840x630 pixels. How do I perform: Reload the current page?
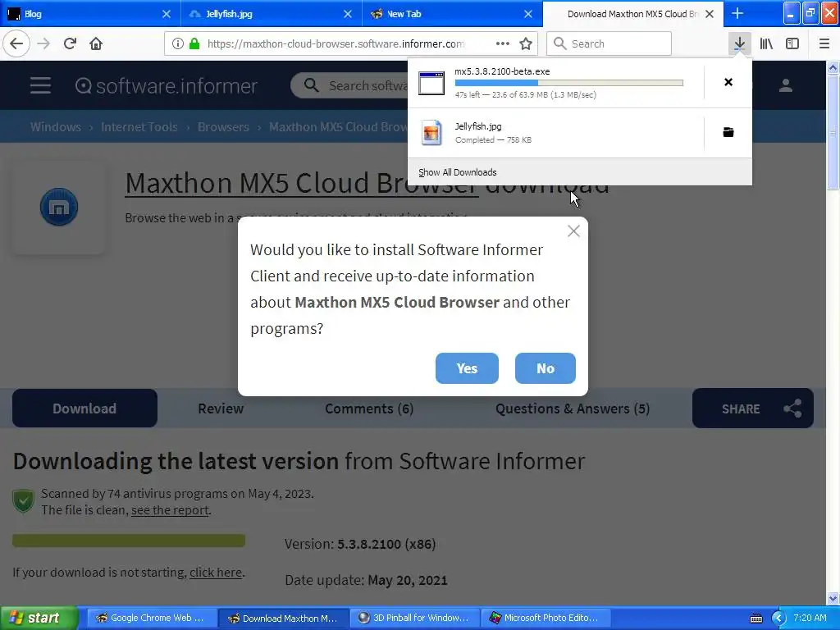70,43
